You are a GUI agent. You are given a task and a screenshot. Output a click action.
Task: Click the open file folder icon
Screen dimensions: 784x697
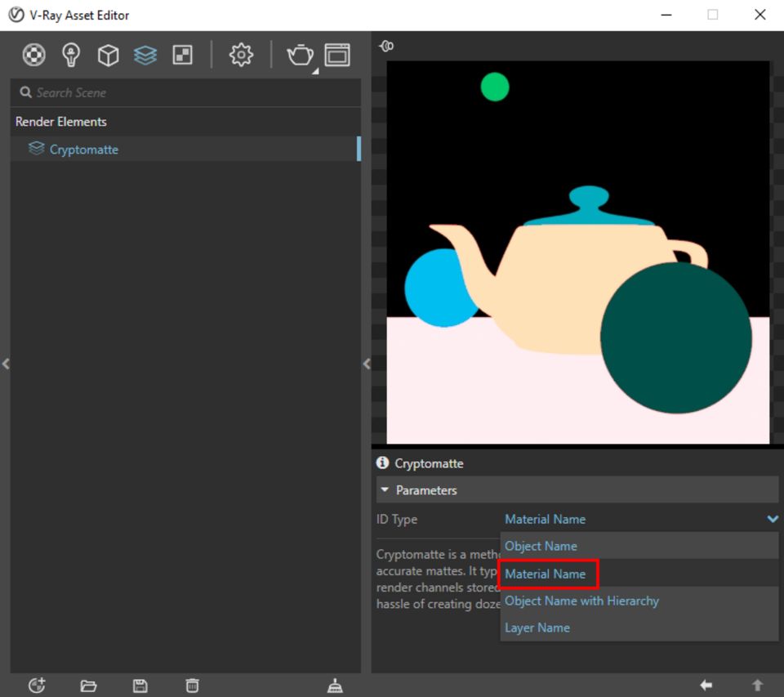coord(88,686)
